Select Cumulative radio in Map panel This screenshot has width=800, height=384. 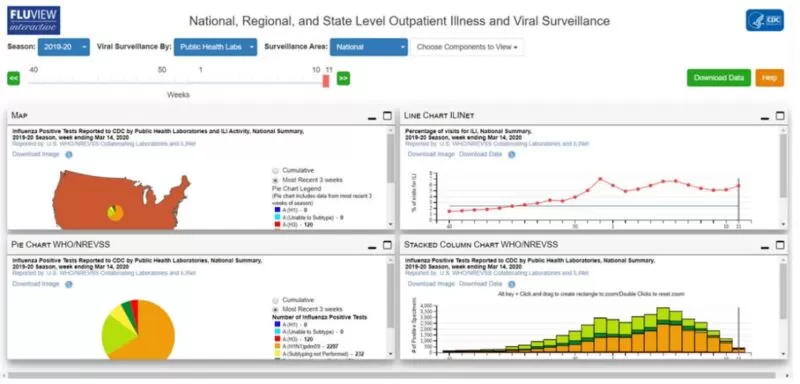click(x=276, y=170)
